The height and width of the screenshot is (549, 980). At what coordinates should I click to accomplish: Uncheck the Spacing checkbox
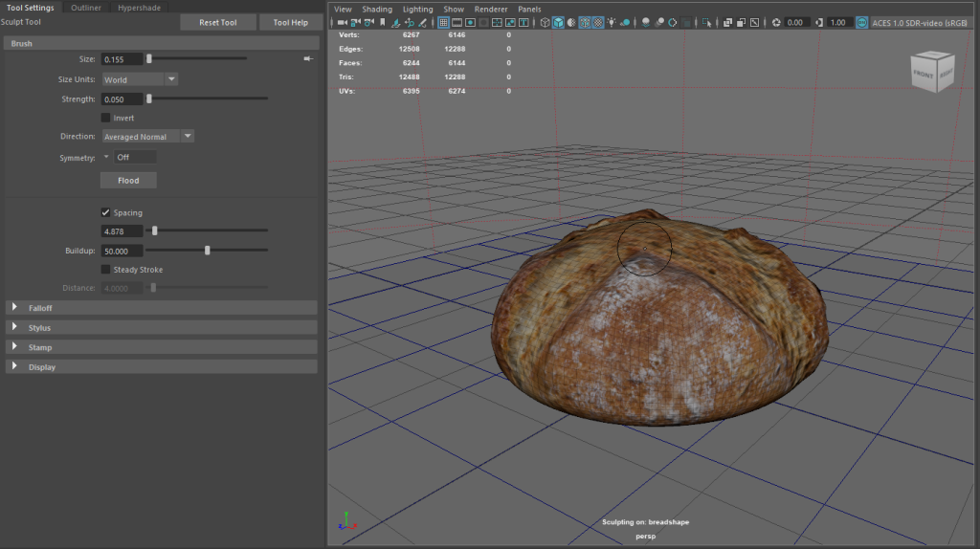click(x=105, y=212)
